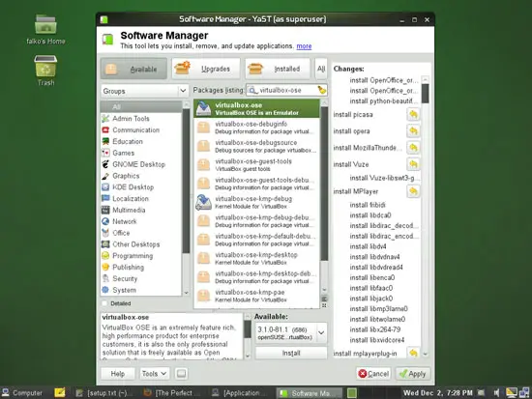Select the KDE Desktop group
Screen dimensions: 532x399
(x=141, y=187)
